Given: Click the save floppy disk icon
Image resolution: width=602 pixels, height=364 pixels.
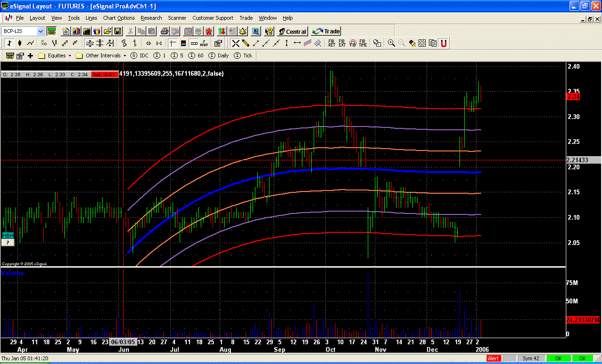Looking at the screenshot, I should (118, 32).
